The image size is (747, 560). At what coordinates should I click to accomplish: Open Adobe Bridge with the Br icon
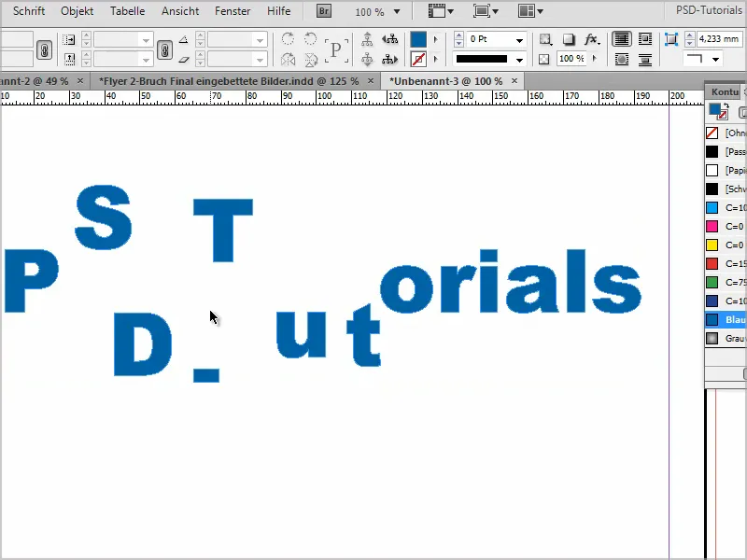pos(323,11)
